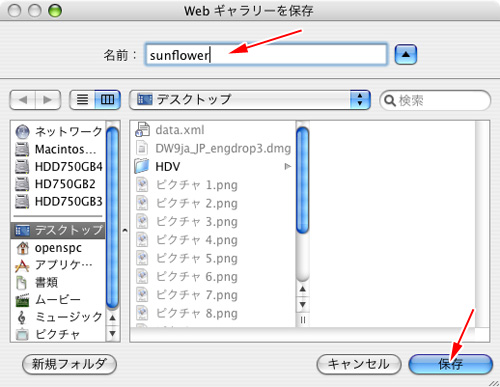The width and height of the screenshot is (500, 387).
Task: Select ネットワーク in the sidebar
Action: (58, 132)
